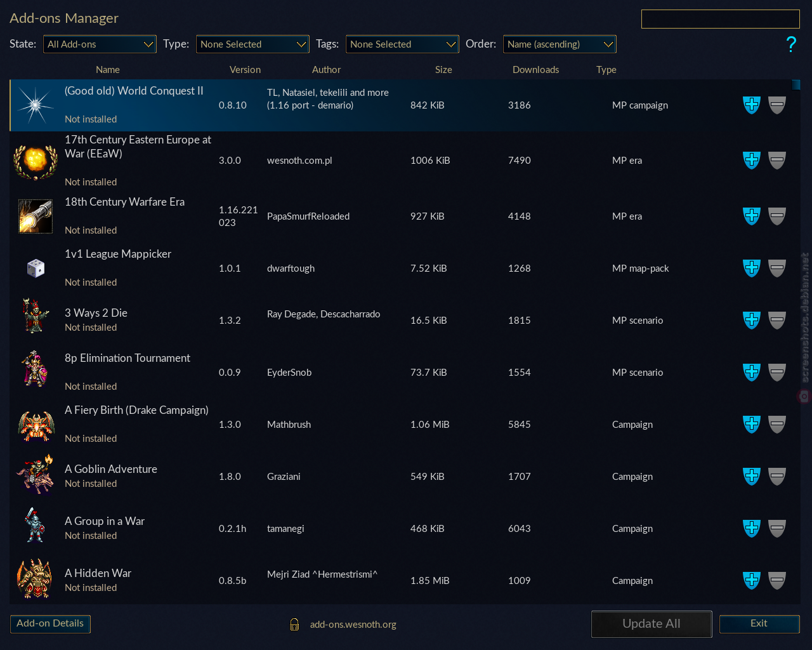Screen dimensions: 812x650
Task: Select the A Group in a War title
Action: click(x=105, y=521)
